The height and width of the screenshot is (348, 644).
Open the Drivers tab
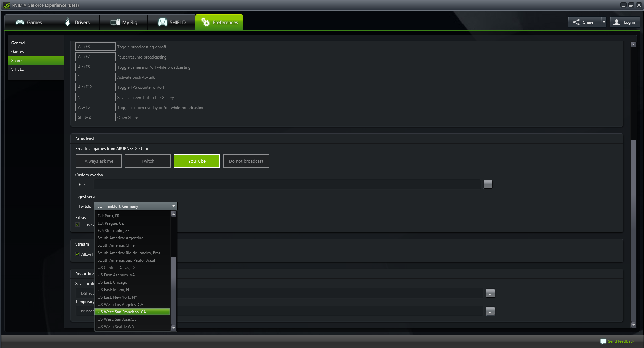(x=76, y=22)
